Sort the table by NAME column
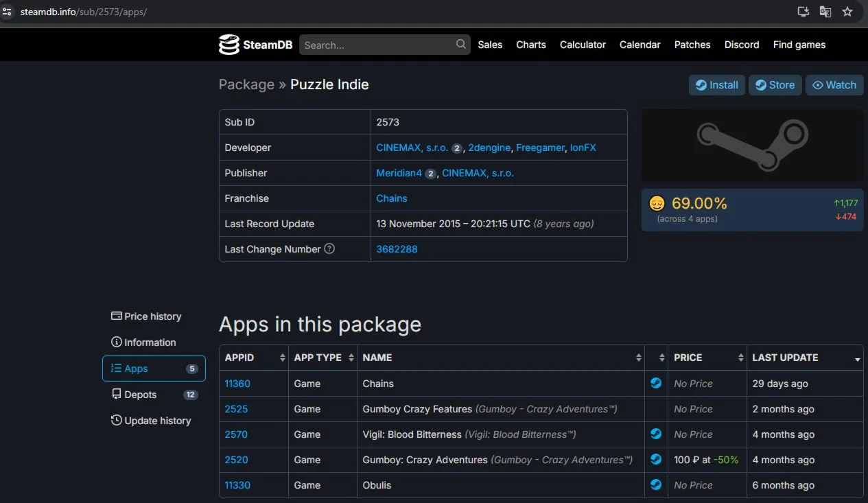Viewport: 868px width, 503px height. pos(501,358)
